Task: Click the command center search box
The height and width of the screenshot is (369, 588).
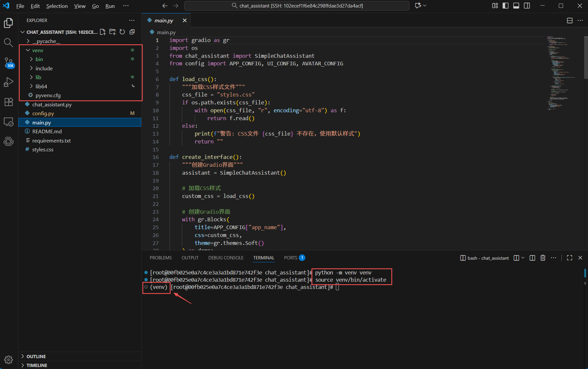Action: [296, 6]
